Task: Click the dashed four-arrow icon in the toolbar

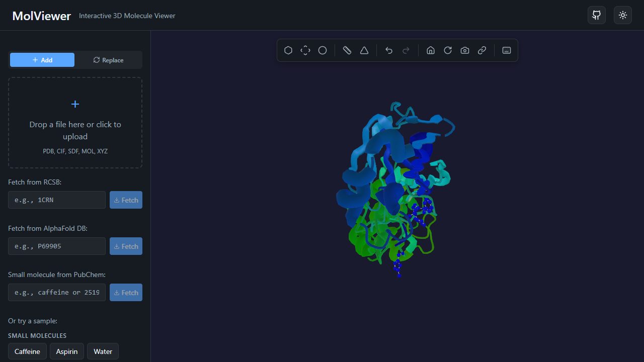Action: pos(305,50)
